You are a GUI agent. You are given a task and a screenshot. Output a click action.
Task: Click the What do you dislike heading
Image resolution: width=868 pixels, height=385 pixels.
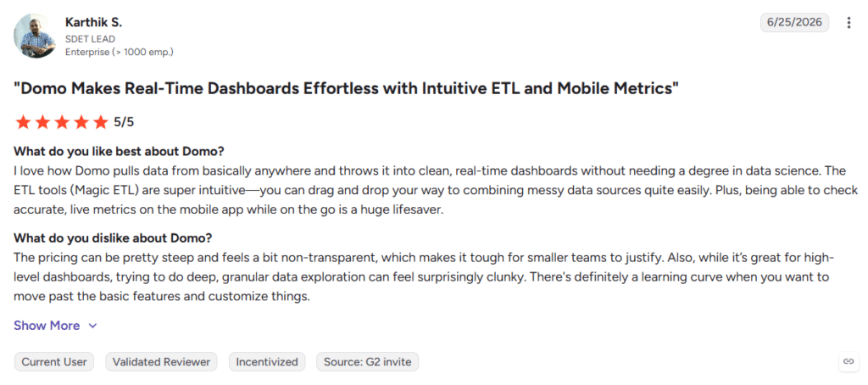(113, 238)
